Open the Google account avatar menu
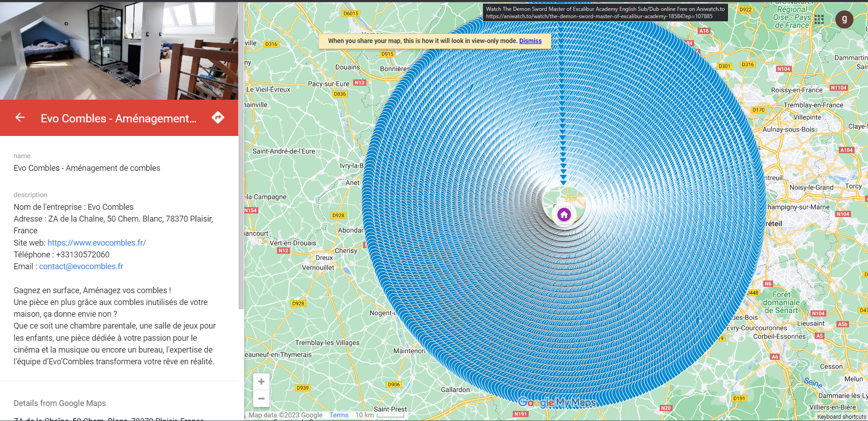Viewport: 868px width, 421px height. (x=844, y=19)
